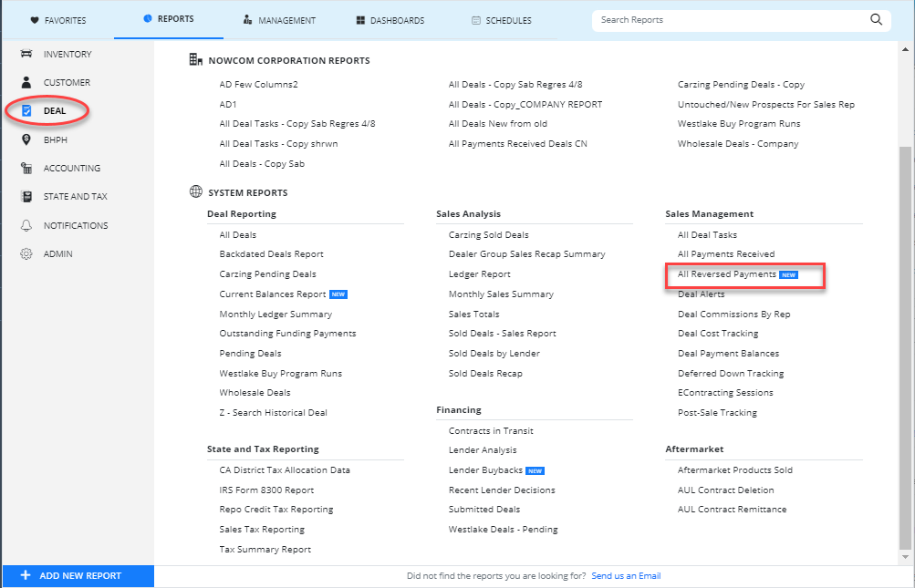Click the Nowcom Corporation building icon
Image resolution: width=915 pixels, height=588 pixels.
point(196,59)
